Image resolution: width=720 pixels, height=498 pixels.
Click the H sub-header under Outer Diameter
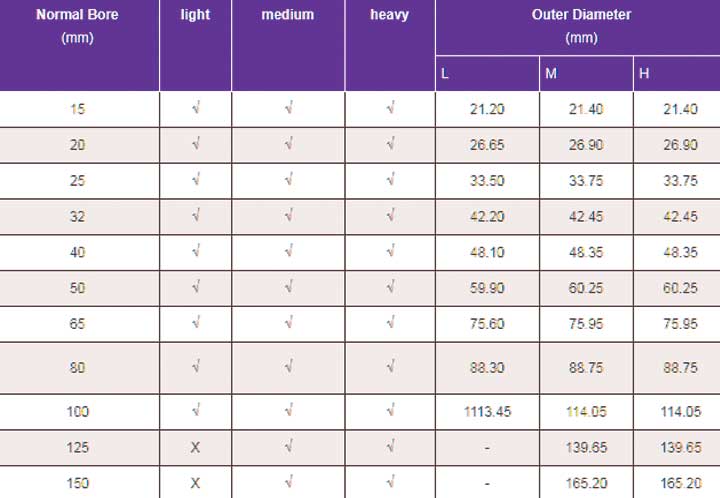coord(644,73)
